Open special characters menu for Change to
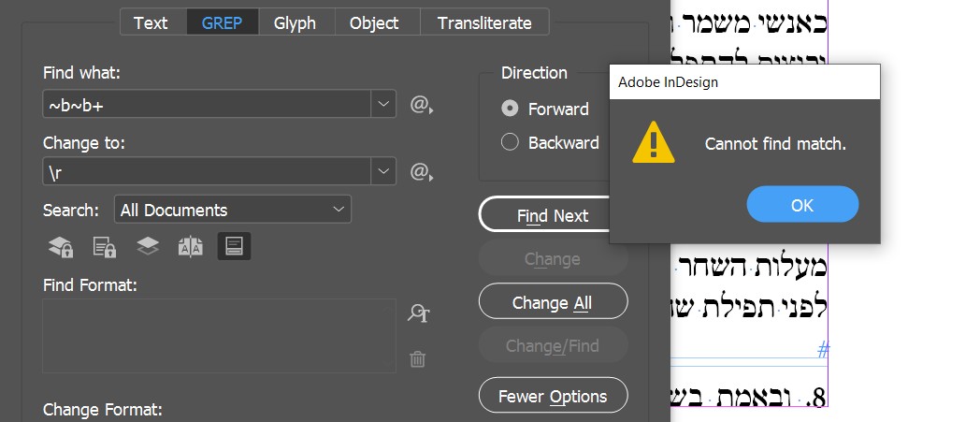Image resolution: width=980 pixels, height=422 pixels. 422,172
